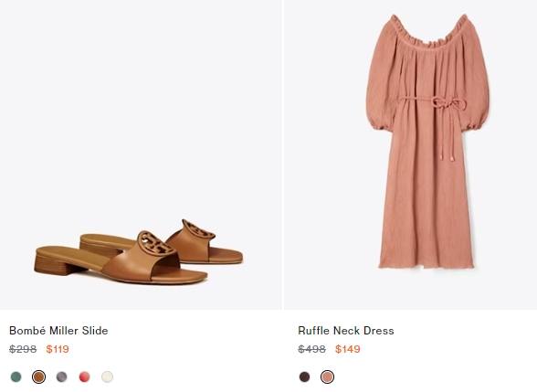
Task: Select the red color swatch for the slide
Action: point(85,376)
